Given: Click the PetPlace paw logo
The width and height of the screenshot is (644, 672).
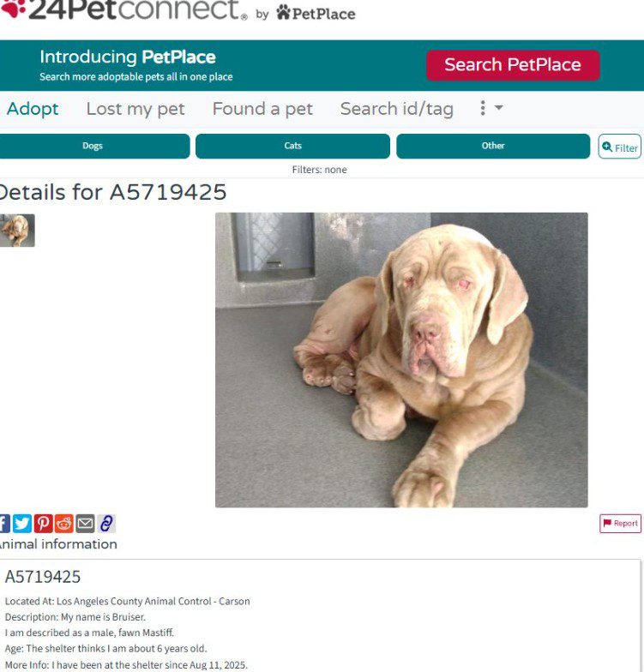Looking at the screenshot, I should tap(316, 13).
